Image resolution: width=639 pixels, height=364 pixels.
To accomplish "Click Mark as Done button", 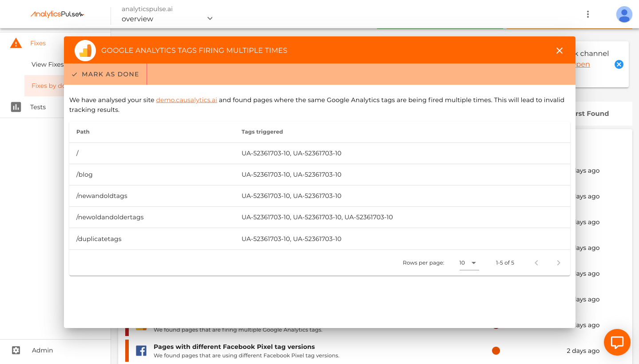I will point(105,74).
